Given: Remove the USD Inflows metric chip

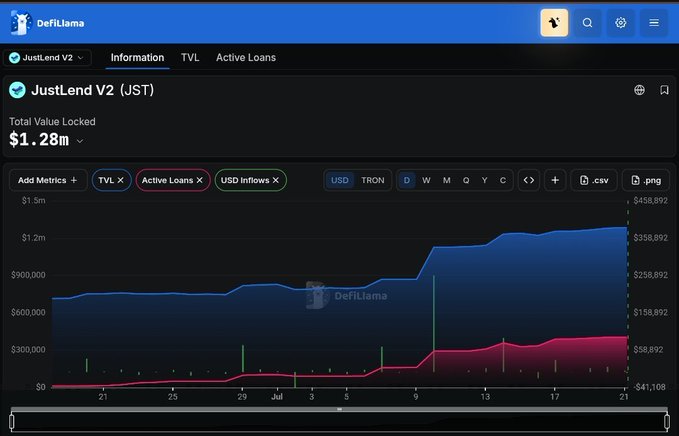Looking at the screenshot, I should tap(276, 180).
